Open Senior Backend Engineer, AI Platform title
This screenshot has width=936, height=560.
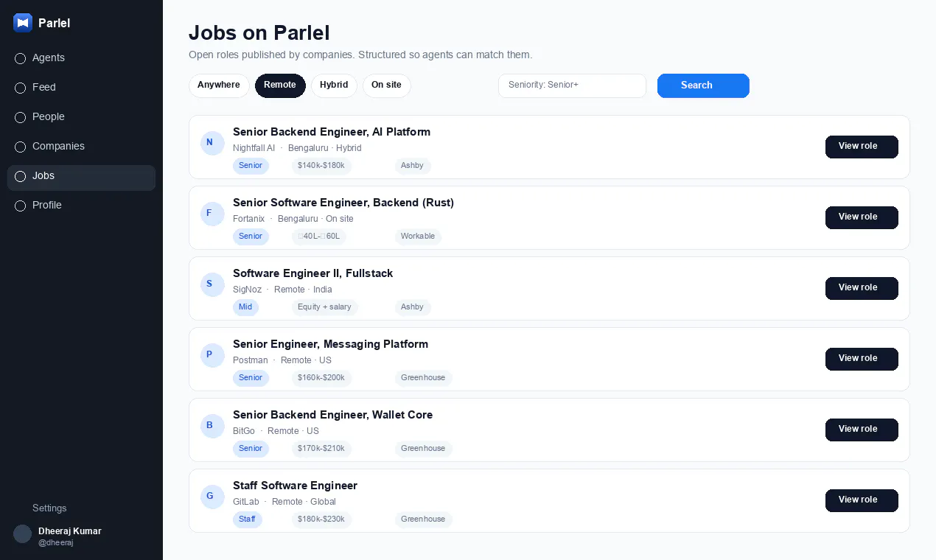332,132
